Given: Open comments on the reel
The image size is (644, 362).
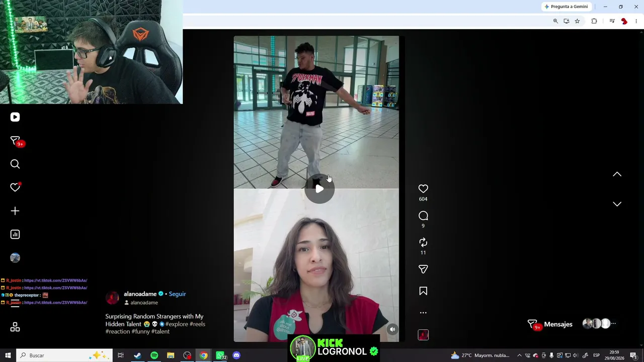Looking at the screenshot, I should tap(423, 216).
